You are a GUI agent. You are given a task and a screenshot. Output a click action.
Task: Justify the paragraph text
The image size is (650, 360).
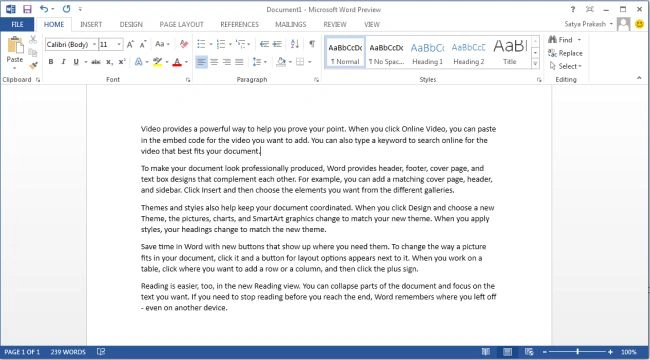tap(239, 62)
